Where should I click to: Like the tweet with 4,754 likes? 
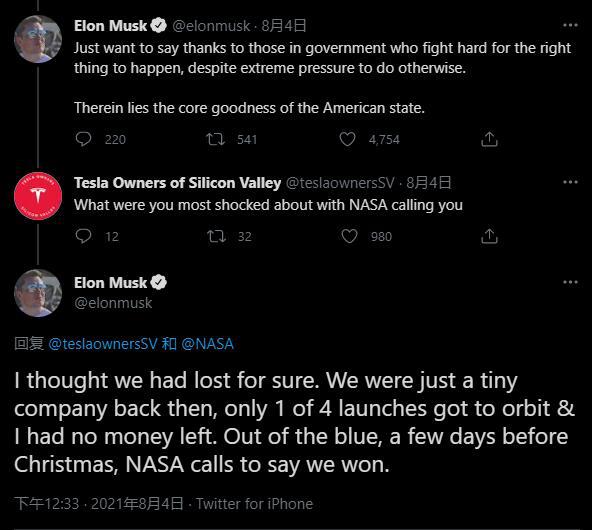[x=347, y=139]
